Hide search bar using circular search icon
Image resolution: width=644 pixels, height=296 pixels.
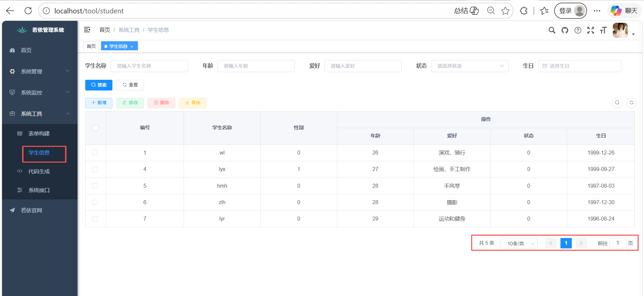(617, 103)
